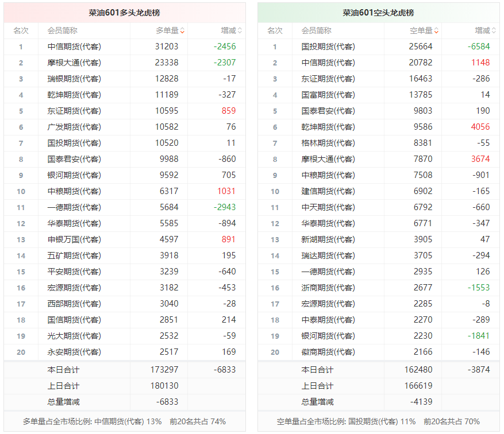Sort short table by 增减 sort arrows
The image size is (504, 434).
click(x=494, y=31)
